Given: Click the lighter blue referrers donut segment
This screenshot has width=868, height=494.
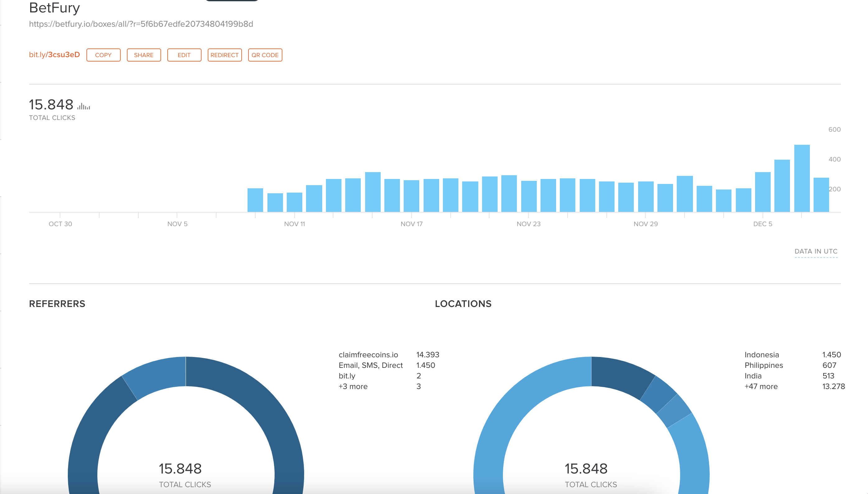Looking at the screenshot, I should (158, 377).
